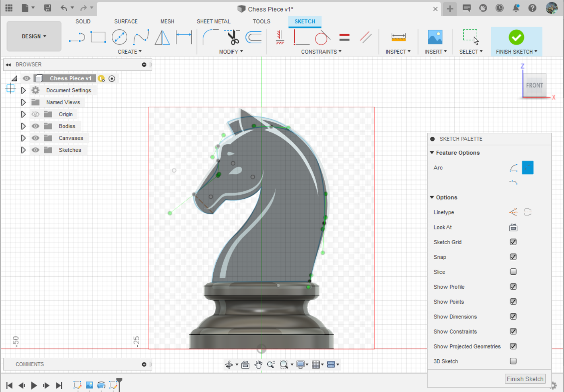This screenshot has height=392, width=564.
Task: Select the Sketch Dimension tool
Action: point(184,37)
